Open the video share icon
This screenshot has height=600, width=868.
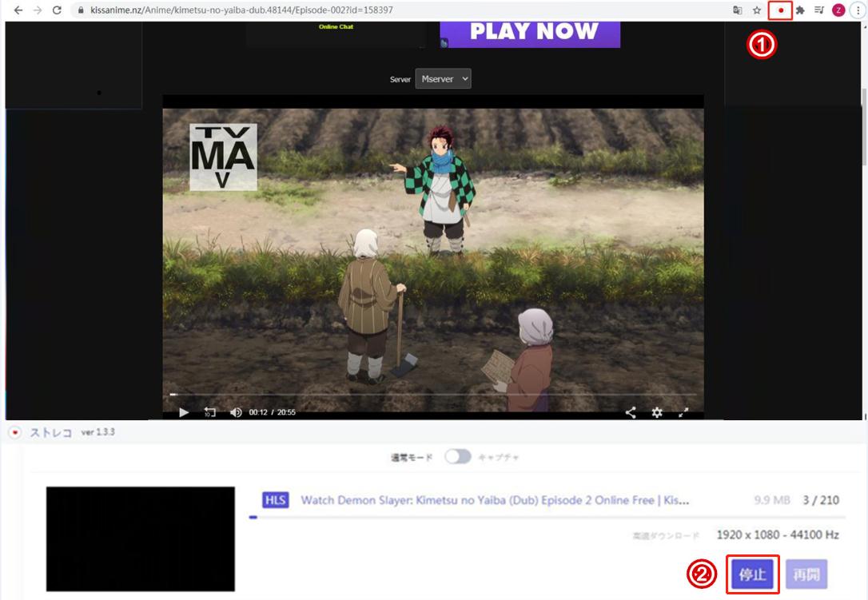click(631, 412)
